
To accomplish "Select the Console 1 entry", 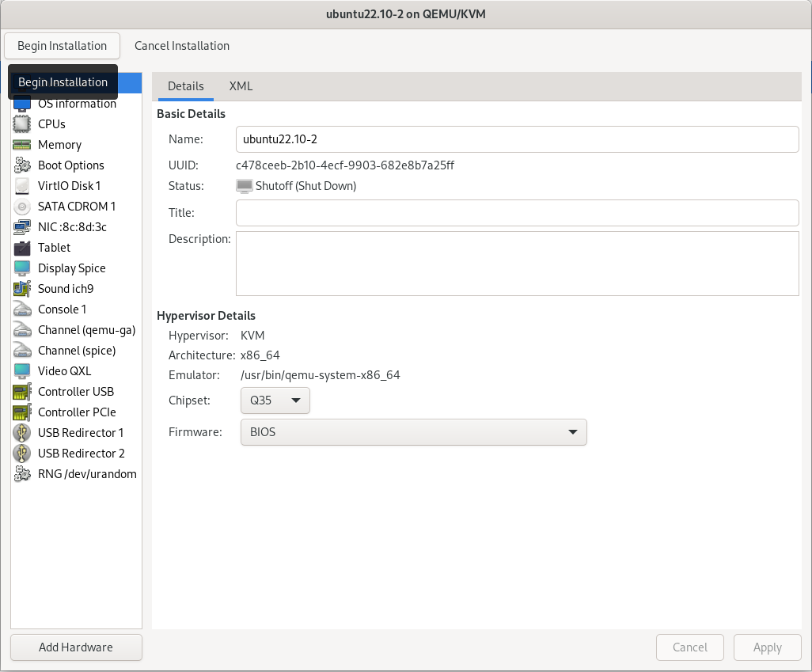I will coord(76,309).
